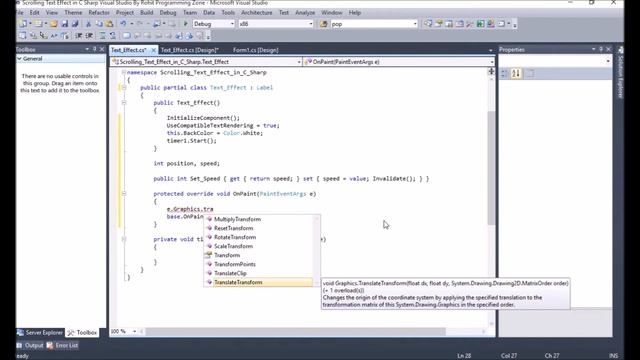
Task: Toggle Alphabetical sort in Properties panel
Action: (x=516, y=73)
